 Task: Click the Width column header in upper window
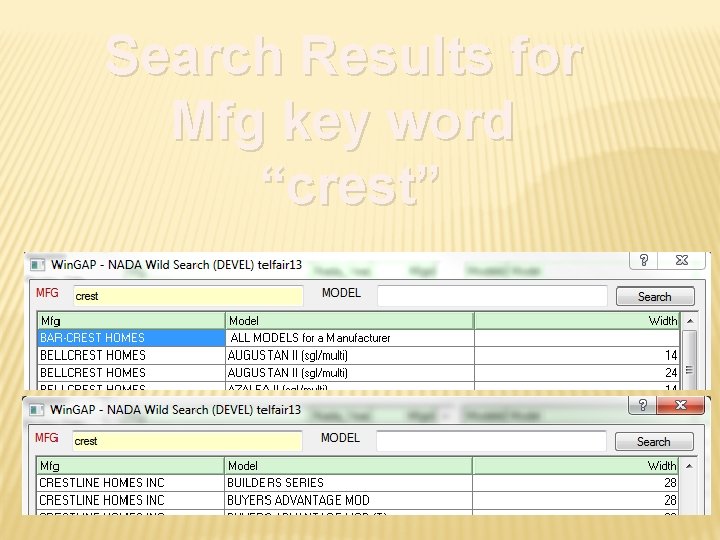coord(577,321)
